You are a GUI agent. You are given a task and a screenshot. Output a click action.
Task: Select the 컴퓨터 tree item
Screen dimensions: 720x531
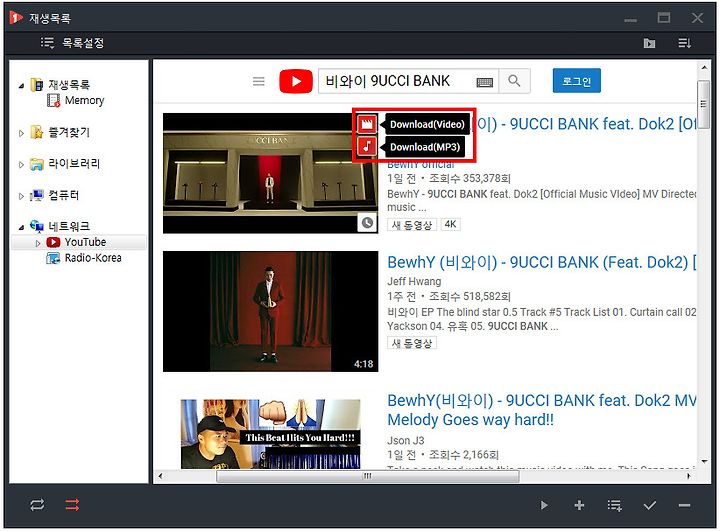(64, 195)
